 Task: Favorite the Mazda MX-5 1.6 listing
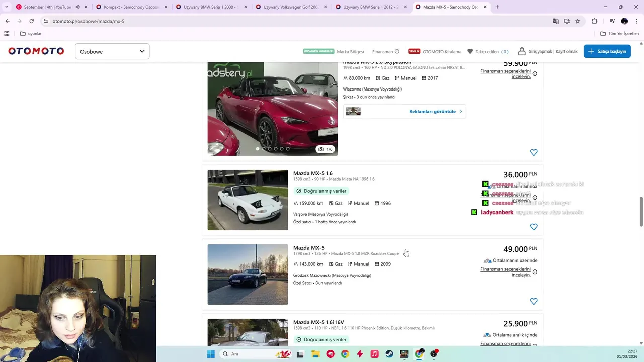point(534,227)
